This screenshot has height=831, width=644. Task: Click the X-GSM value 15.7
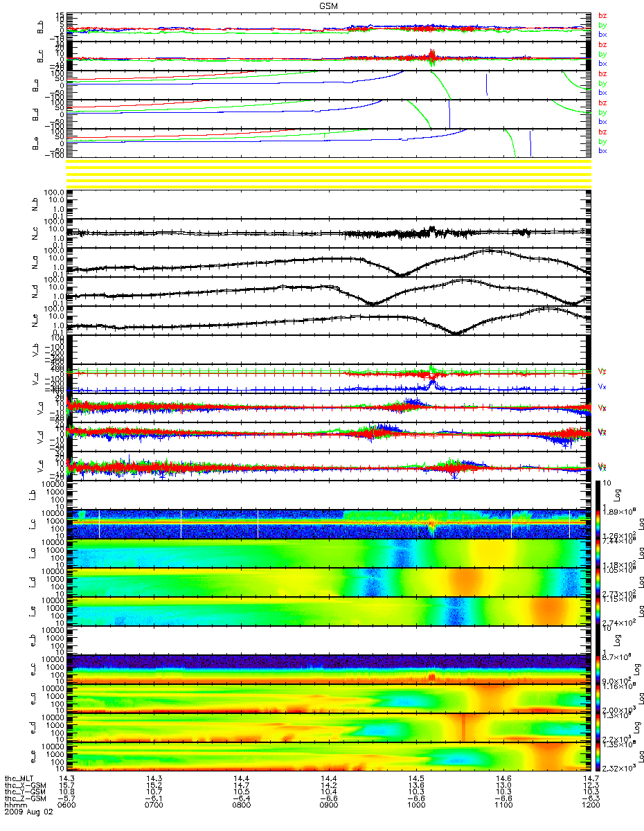point(67,786)
